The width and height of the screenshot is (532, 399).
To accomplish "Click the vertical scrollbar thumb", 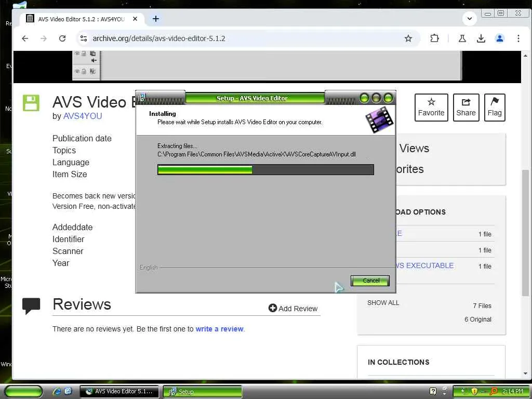I will point(525,233).
